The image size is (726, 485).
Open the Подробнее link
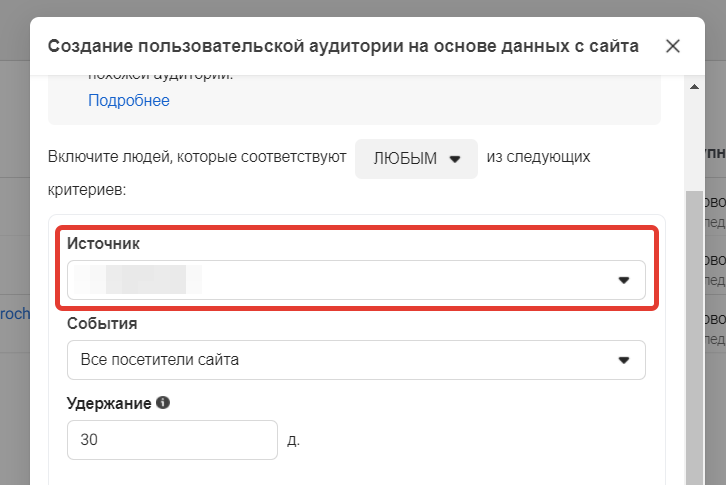[128, 100]
